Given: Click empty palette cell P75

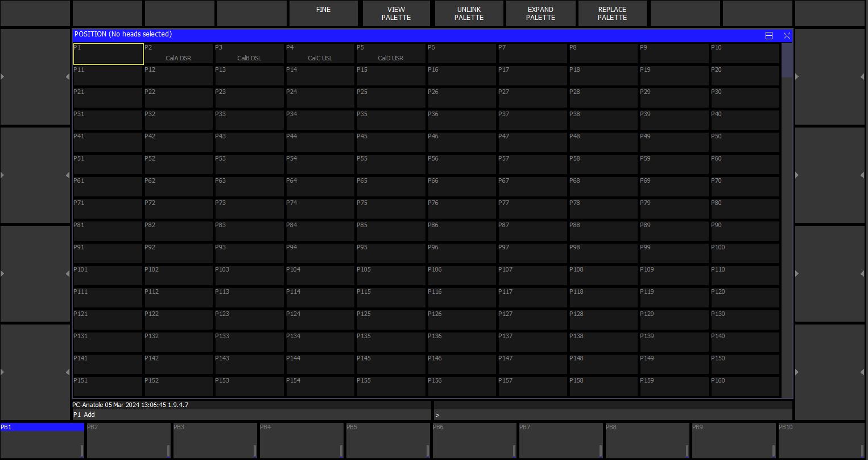Looking at the screenshot, I should point(391,208).
